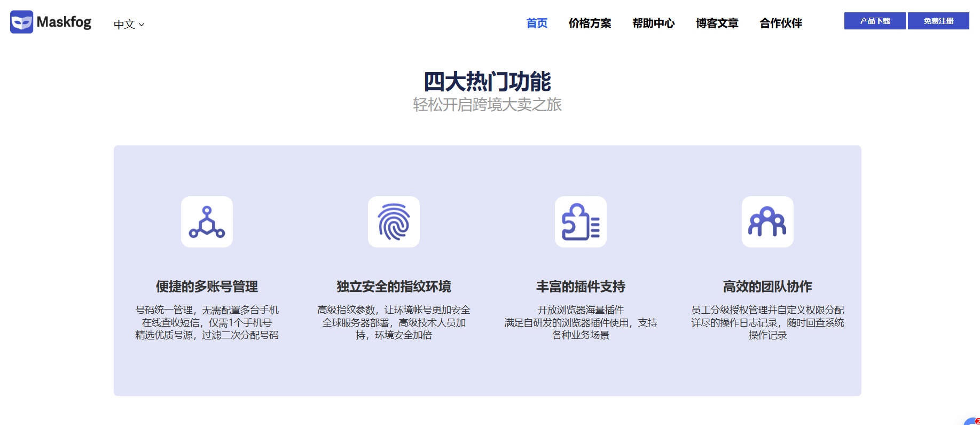The image size is (980, 425).
Task: Select the team collaboration people icon
Action: pyautogui.click(x=767, y=222)
